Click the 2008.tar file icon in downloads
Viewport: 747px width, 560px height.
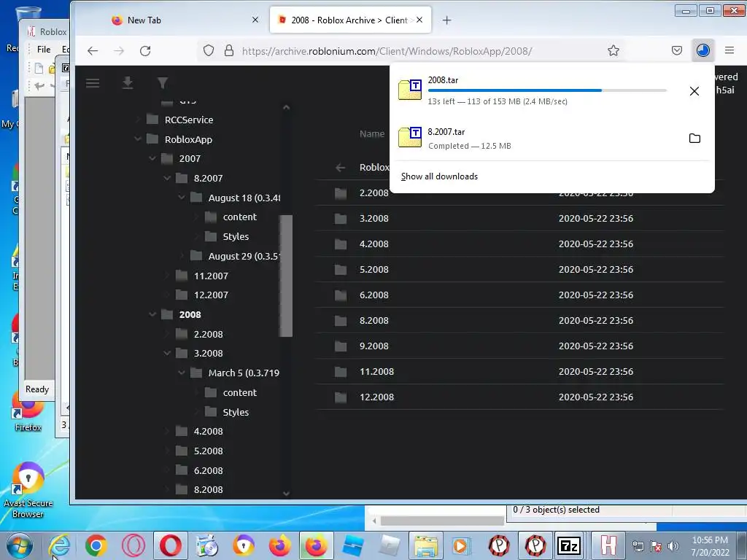410,90
